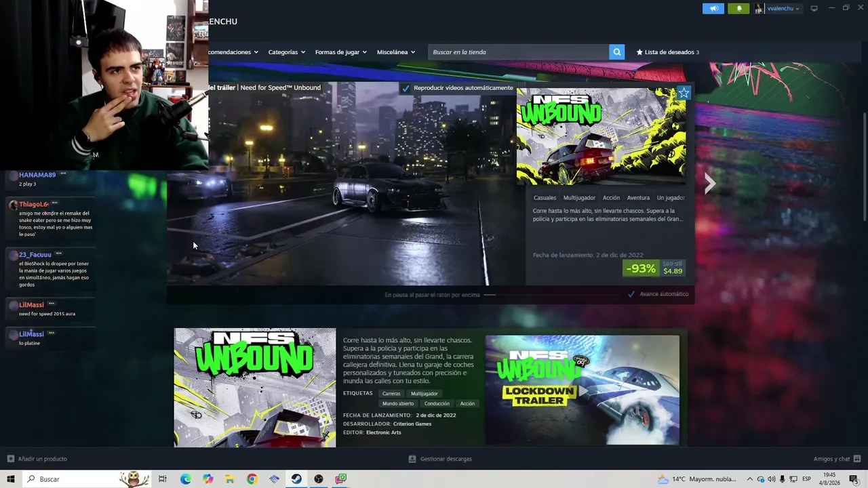Open the Amigos y chat icon
This screenshot has width=868, height=488.
tap(857, 459)
